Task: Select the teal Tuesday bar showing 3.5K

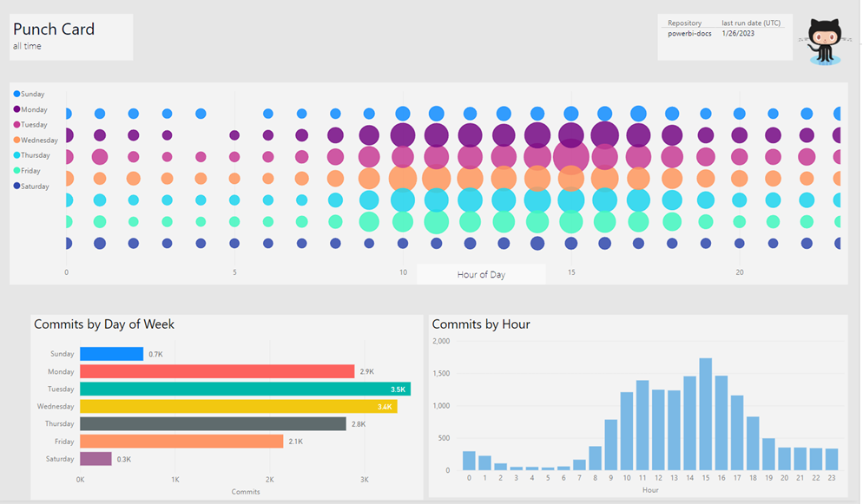Action: click(246, 389)
